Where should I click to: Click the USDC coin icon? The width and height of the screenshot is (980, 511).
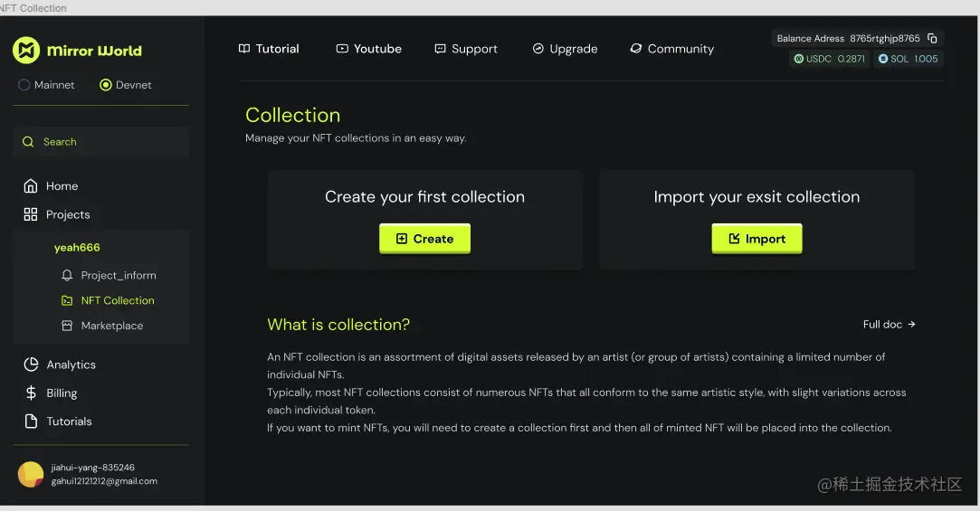[799, 59]
